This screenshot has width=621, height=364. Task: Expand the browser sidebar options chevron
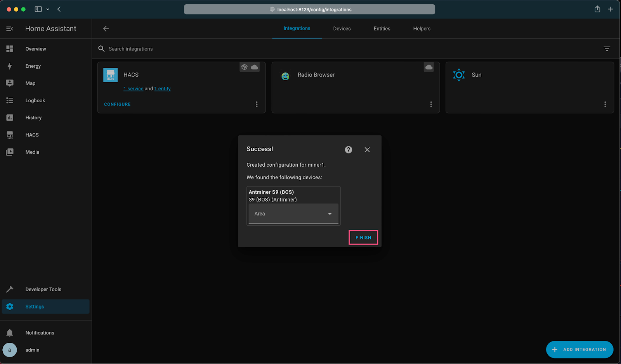pos(48,9)
